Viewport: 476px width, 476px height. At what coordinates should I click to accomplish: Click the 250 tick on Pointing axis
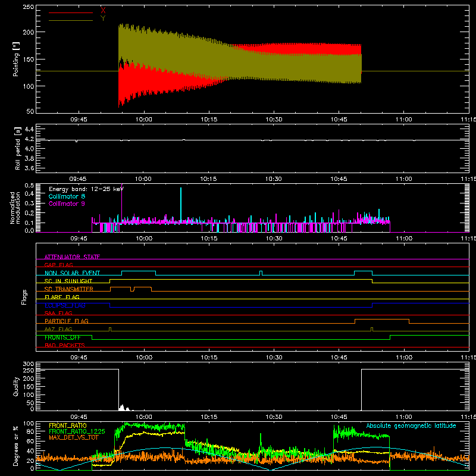click(x=28, y=7)
